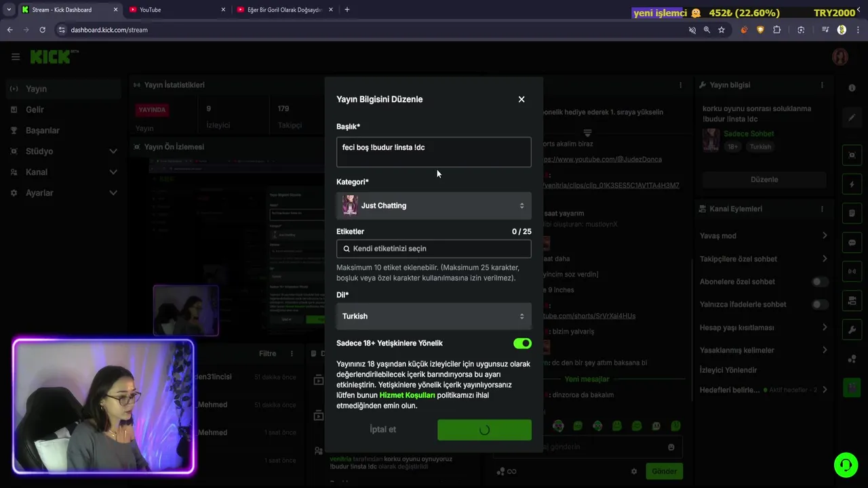
Task: Click Filtre in the activity feed
Action: click(267, 354)
